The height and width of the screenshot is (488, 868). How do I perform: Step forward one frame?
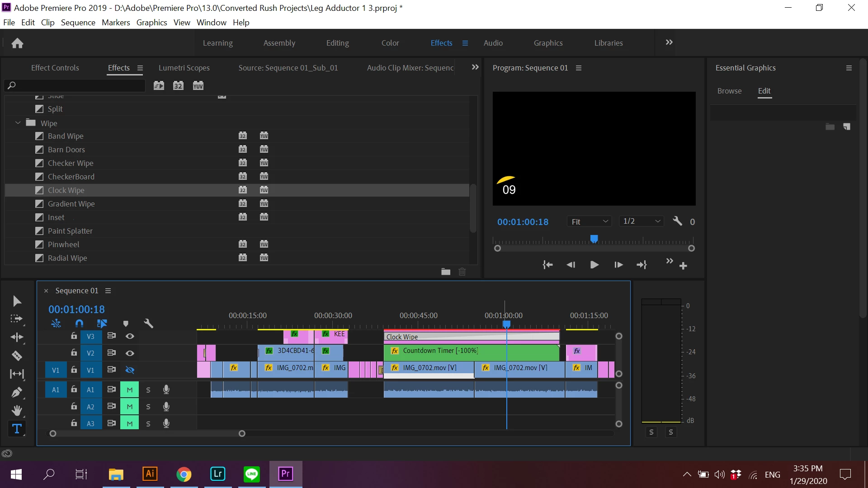click(x=618, y=265)
